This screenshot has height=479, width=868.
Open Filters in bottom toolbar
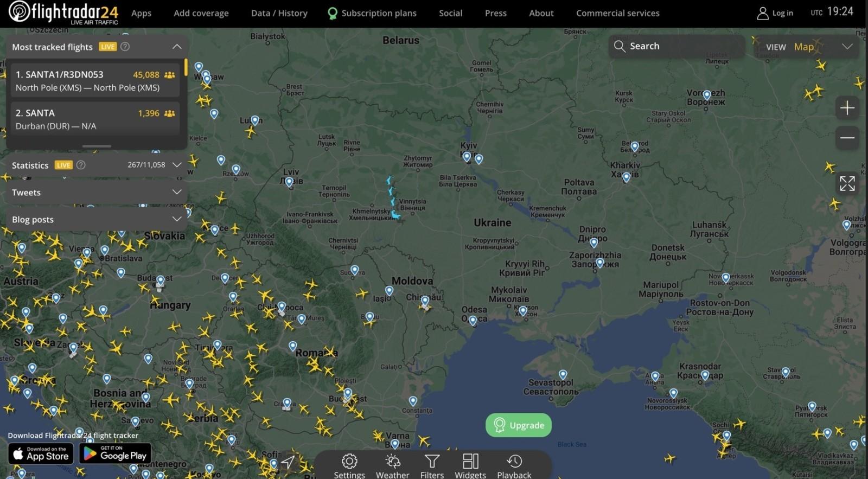(432, 467)
